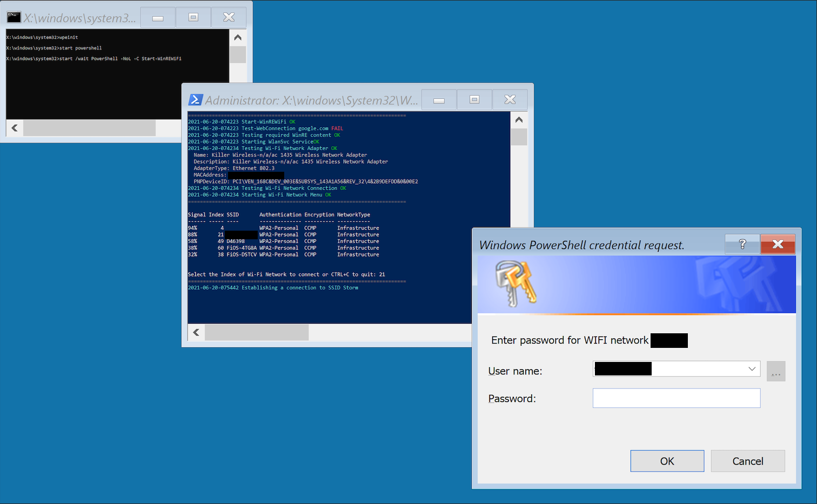Click left scroll arrow in PowerShell window
This screenshot has height=504, width=817.
(196, 332)
